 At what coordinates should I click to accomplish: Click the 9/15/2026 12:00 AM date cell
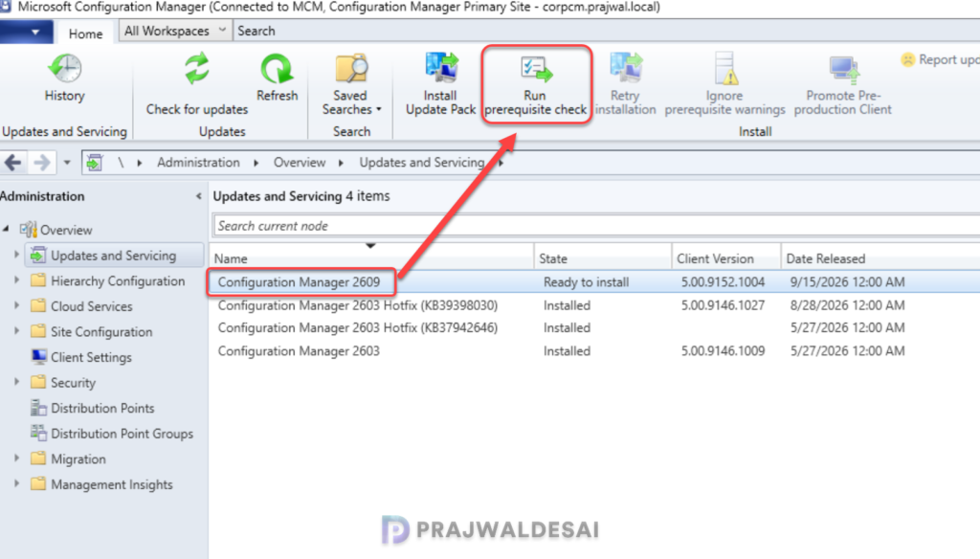click(x=848, y=282)
